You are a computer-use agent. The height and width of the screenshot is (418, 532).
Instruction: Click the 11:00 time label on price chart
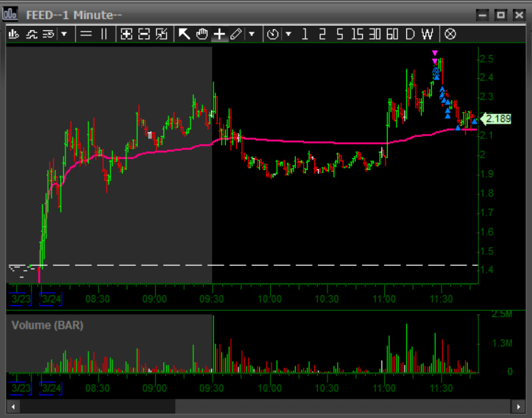coord(384,300)
